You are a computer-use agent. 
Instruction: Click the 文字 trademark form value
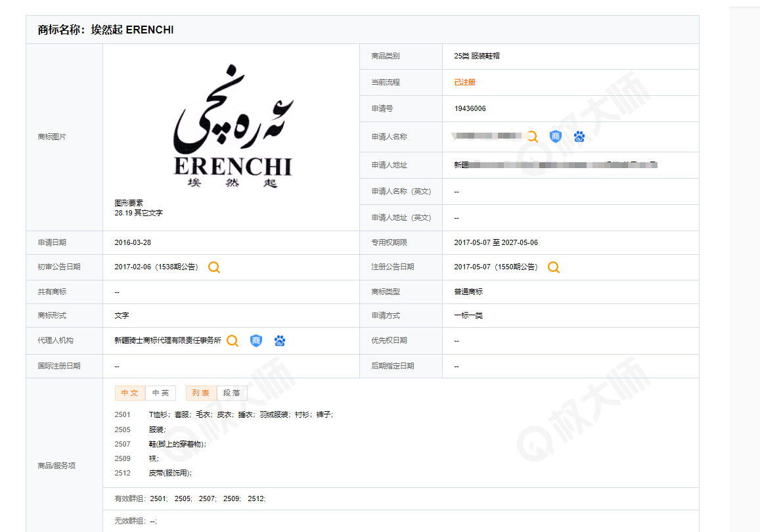pos(122,315)
